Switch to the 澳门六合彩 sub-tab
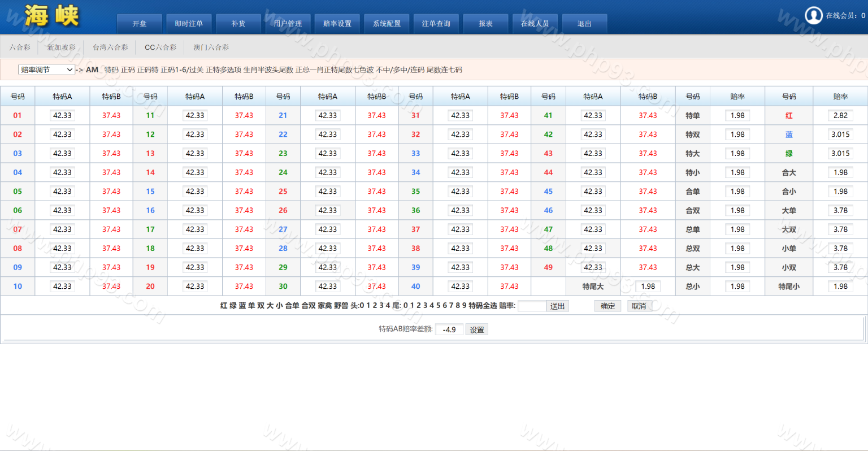 [x=211, y=47]
